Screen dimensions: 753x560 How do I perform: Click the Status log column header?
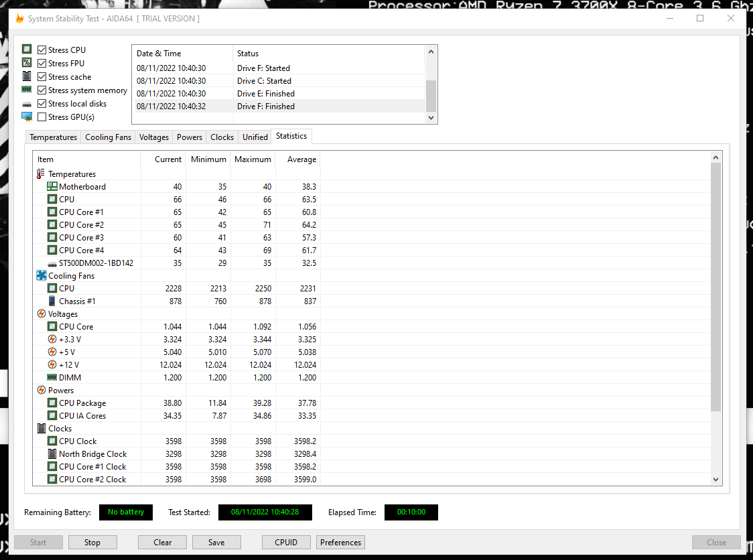(x=329, y=54)
